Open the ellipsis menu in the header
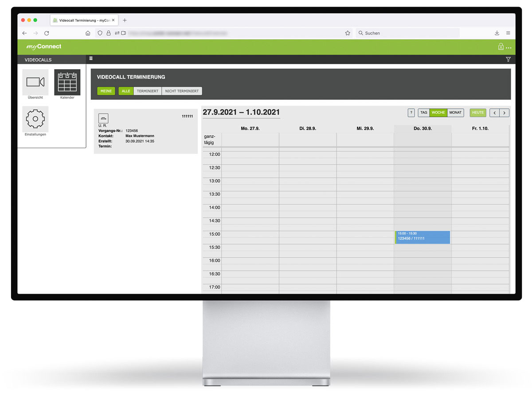The image size is (532, 393). pyautogui.click(x=509, y=47)
